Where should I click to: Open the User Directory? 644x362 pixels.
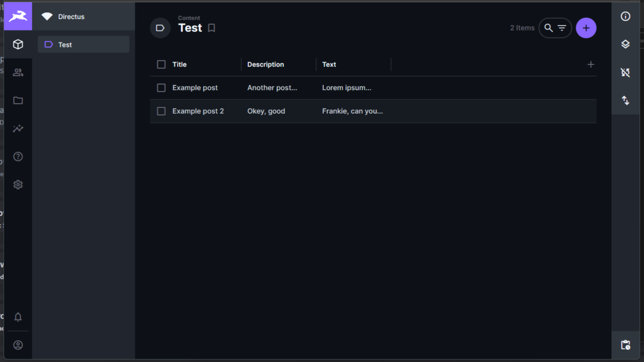pos(18,72)
